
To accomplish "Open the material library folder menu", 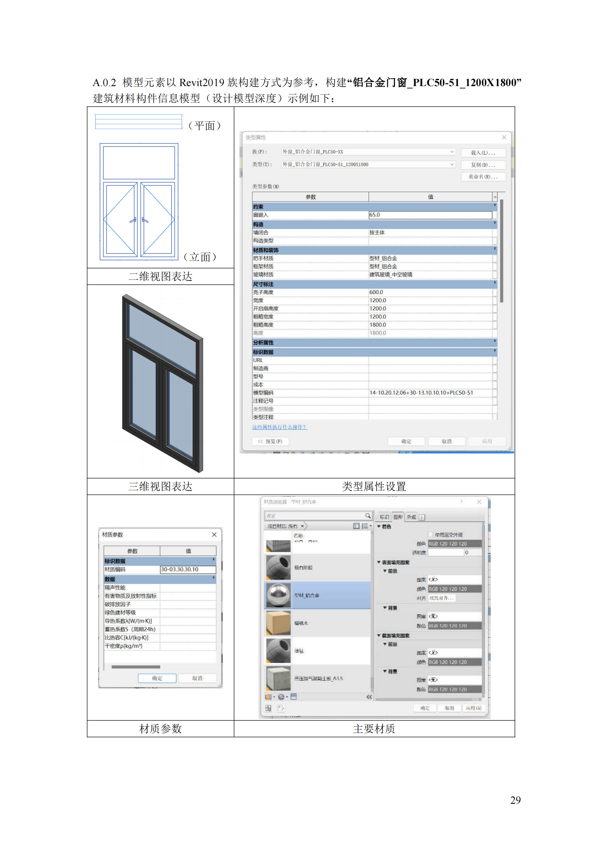I will point(270,697).
